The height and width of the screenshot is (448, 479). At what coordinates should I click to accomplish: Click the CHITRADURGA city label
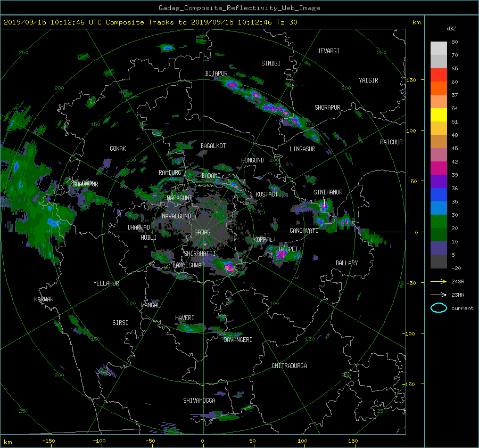click(x=290, y=366)
